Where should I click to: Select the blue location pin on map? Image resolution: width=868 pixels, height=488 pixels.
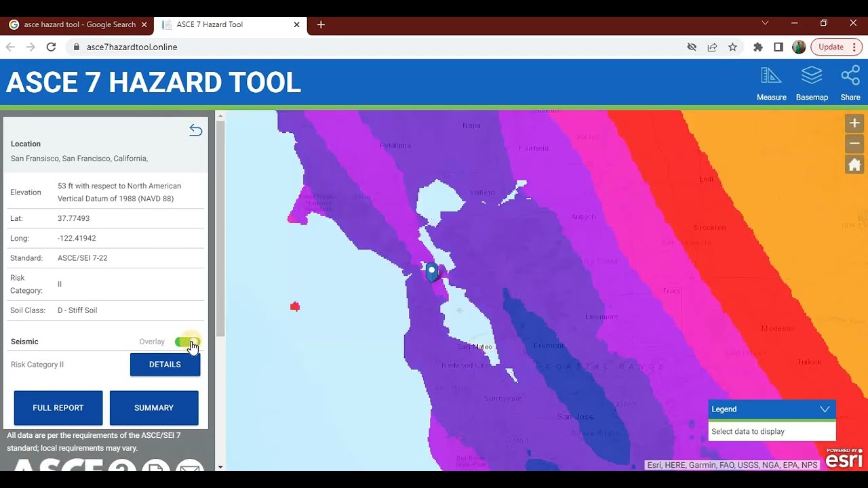click(431, 272)
